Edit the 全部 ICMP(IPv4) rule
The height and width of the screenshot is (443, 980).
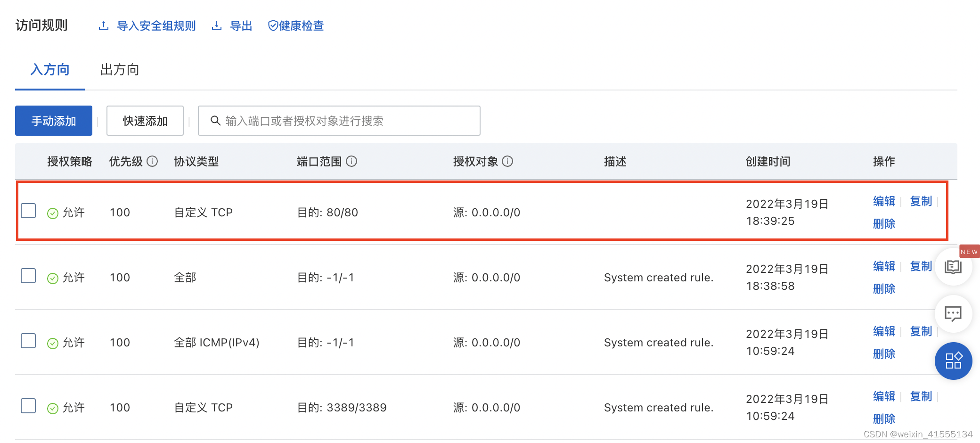pyautogui.click(x=884, y=331)
